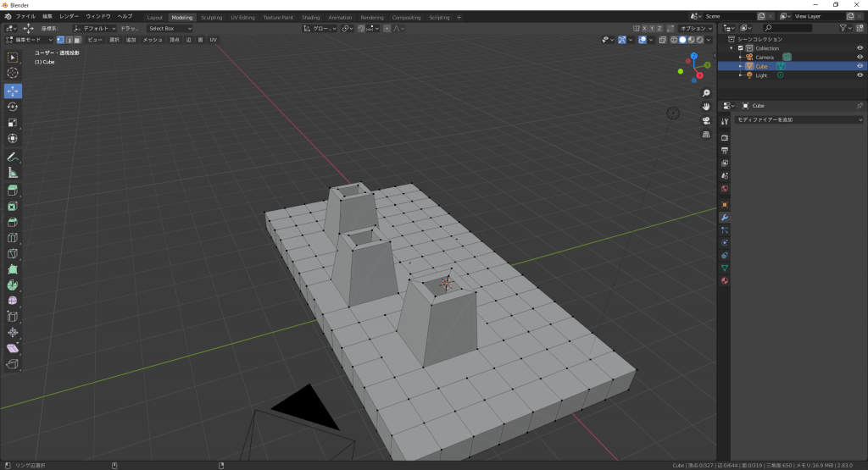Open the Output properties tab

coord(725,151)
